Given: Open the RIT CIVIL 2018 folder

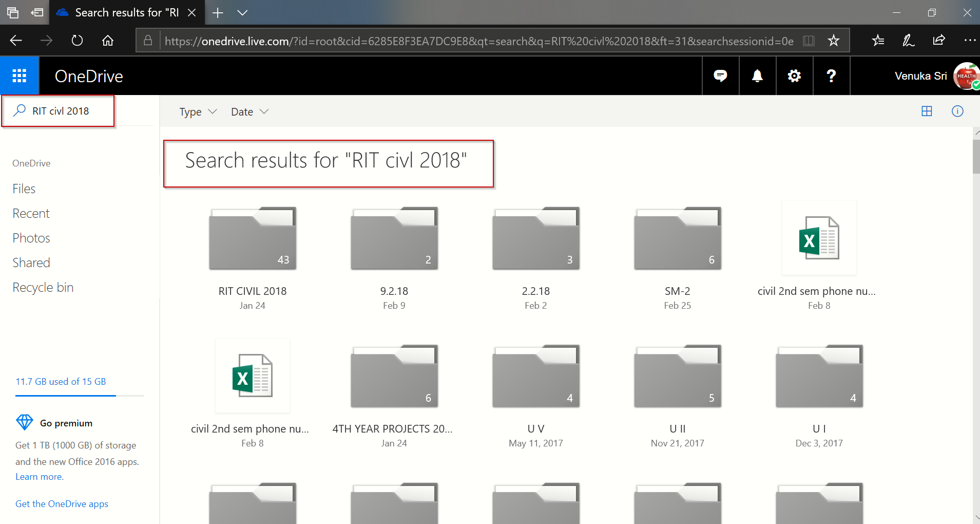Looking at the screenshot, I should [x=252, y=238].
